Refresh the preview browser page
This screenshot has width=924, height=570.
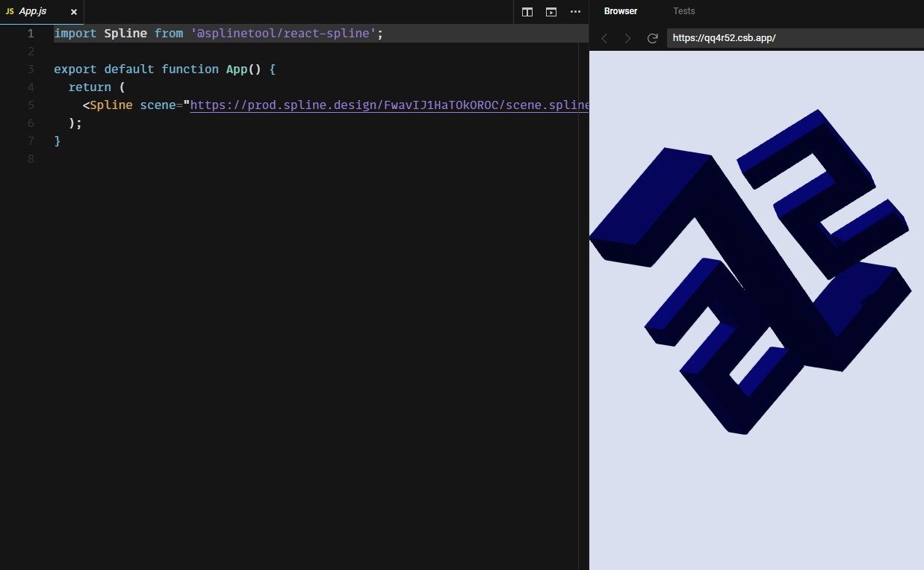(x=652, y=38)
